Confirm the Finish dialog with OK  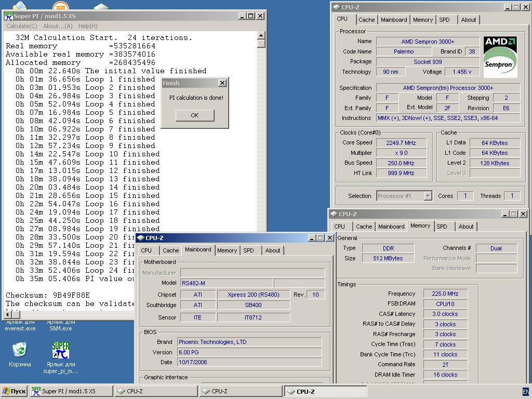(195, 115)
